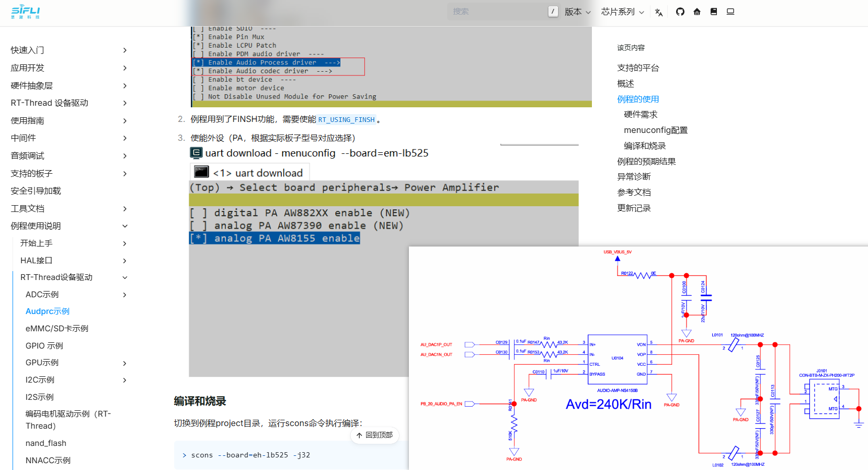Viewport: 868px width, 470px height.
Task: Open the GitHub repository icon
Action: [x=680, y=12]
